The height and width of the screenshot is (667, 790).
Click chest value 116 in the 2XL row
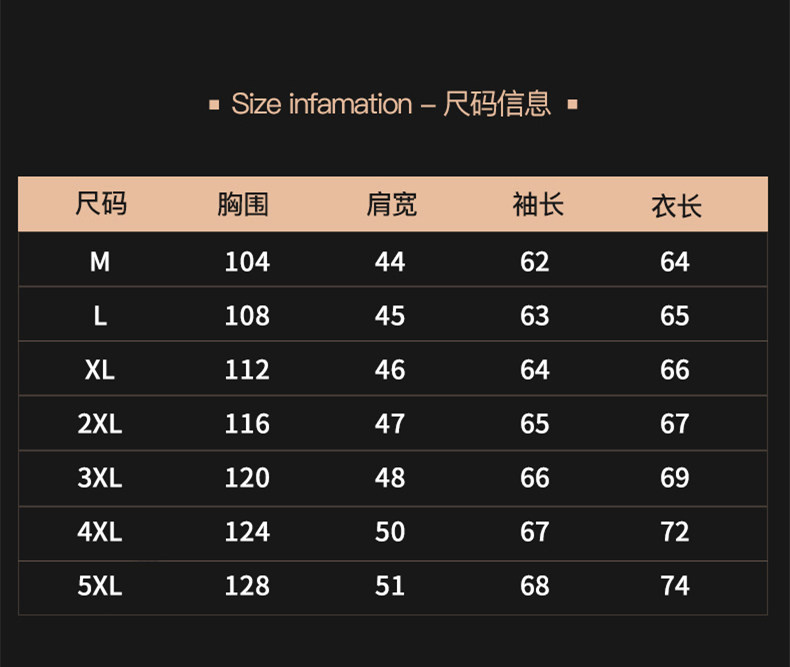(247, 424)
